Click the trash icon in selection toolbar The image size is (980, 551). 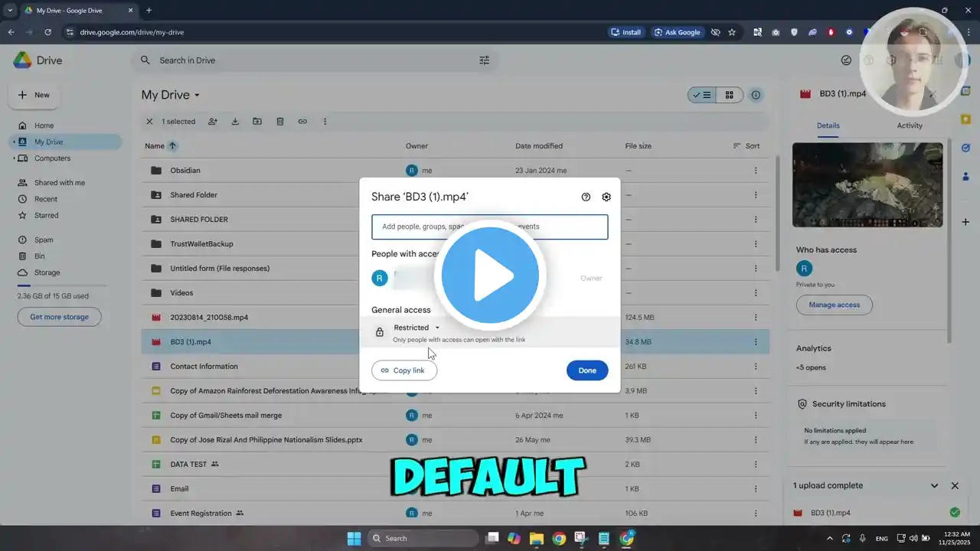[280, 122]
